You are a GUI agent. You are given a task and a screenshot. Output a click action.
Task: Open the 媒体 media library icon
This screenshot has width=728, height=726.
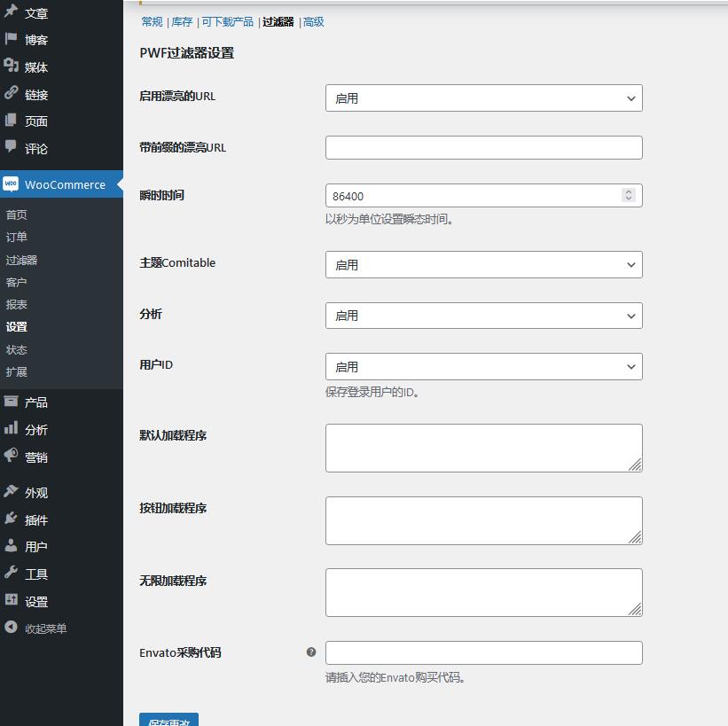[11, 66]
